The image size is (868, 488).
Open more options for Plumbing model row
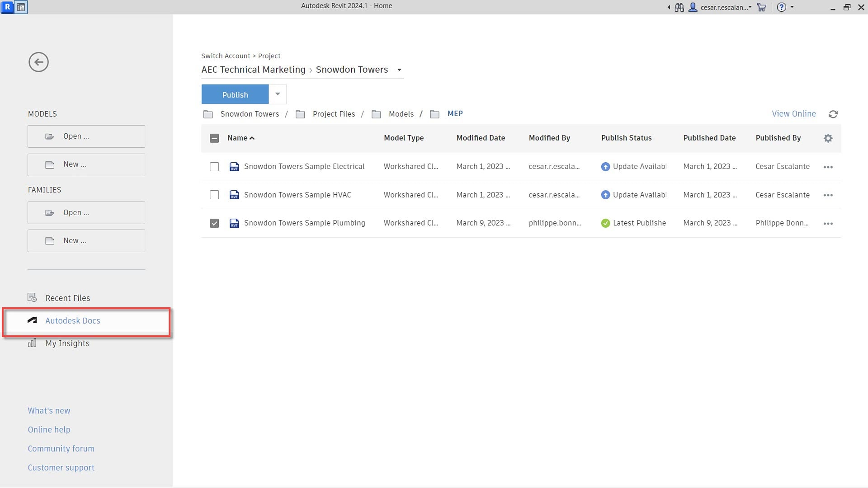click(828, 224)
